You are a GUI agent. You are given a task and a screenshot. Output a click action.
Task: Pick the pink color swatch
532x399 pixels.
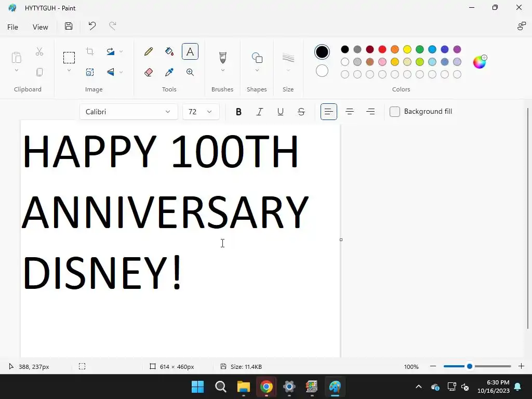(382, 62)
